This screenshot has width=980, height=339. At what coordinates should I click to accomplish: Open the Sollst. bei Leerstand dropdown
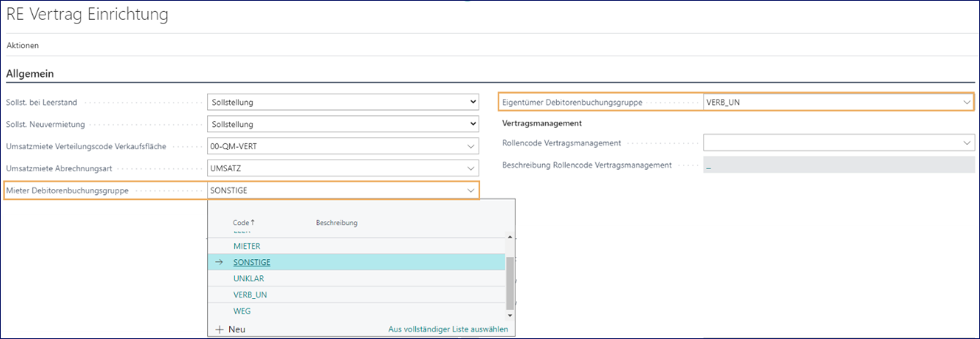[x=472, y=103]
